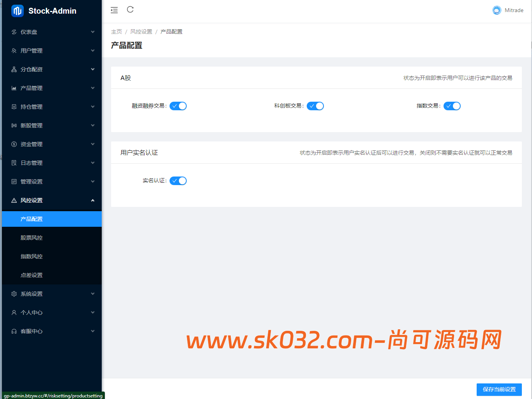
Task: Click the 用户管理 user management icon
Action: tap(14, 50)
